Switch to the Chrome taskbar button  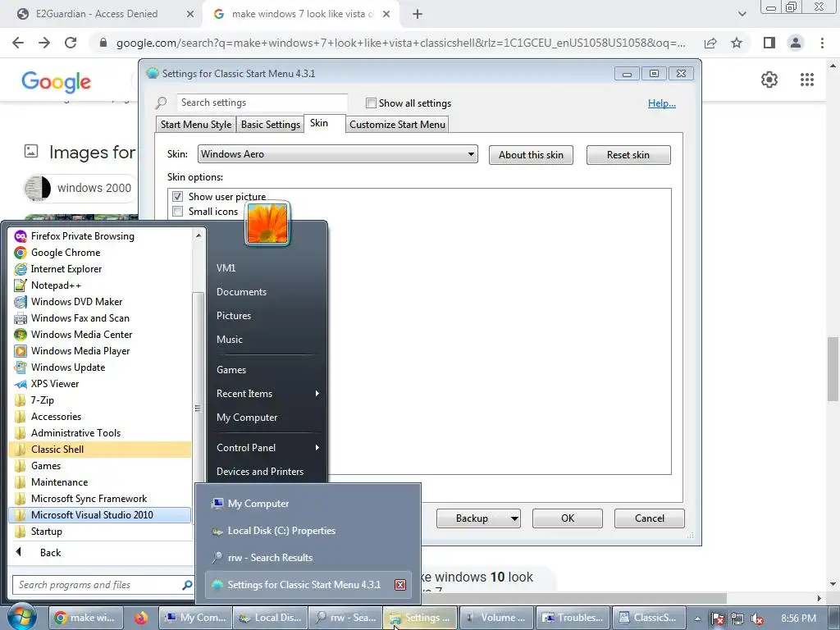tap(85, 618)
